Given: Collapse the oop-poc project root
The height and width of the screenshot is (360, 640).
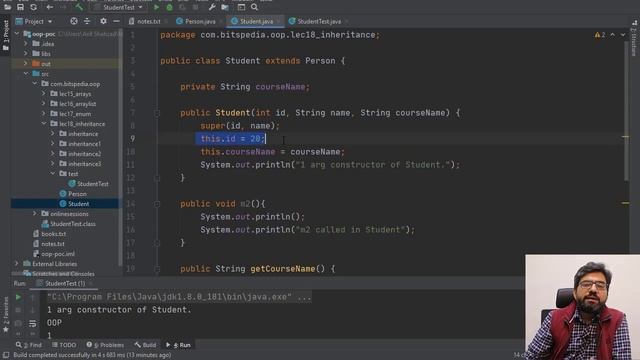Looking at the screenshot, I should 17,34.
